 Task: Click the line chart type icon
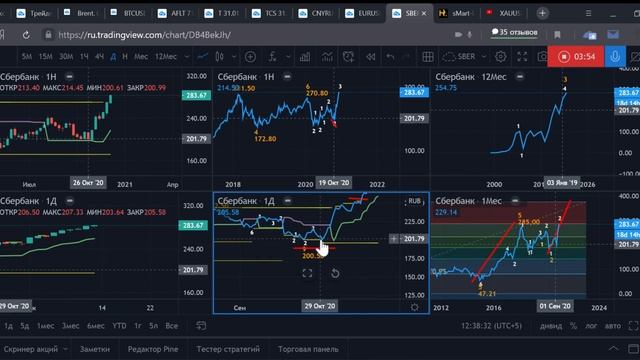click(202, 57)
